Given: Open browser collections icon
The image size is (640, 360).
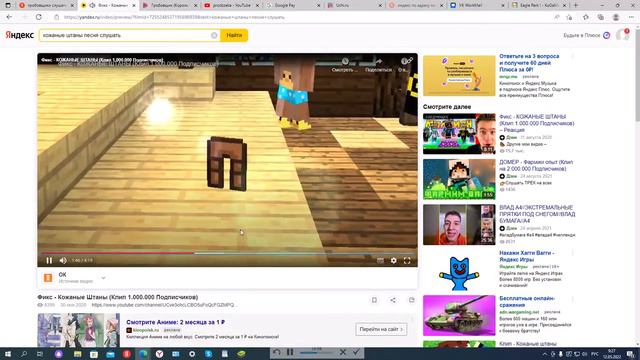Looking at the screenshot, I should click(600, 17).
